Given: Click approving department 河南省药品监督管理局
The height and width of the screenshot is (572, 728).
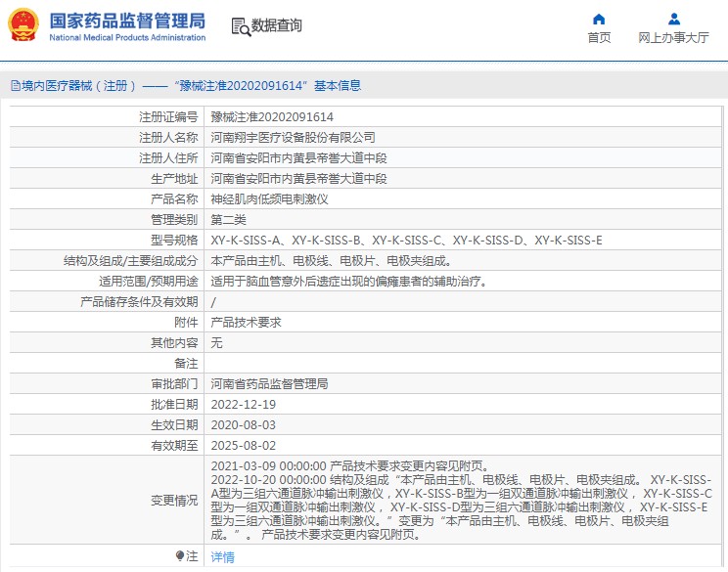Looking at the screenshot, I should tap(269, 384).
